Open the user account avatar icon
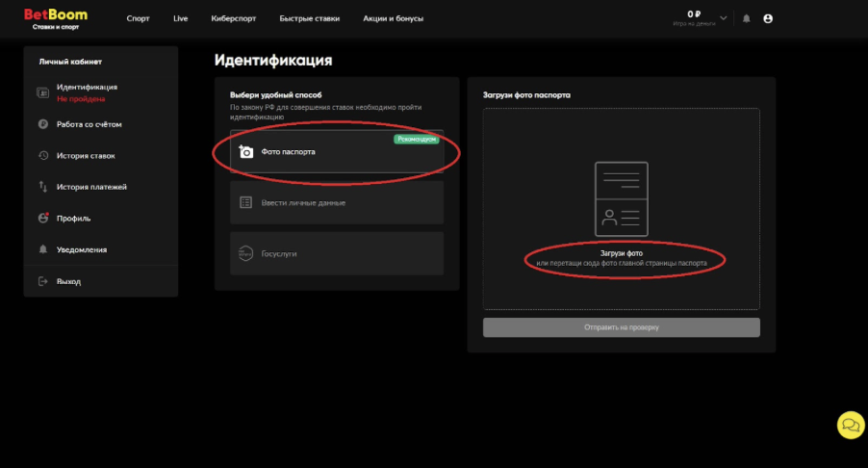This screenshot has width=868, height=468. click(768, 19)
